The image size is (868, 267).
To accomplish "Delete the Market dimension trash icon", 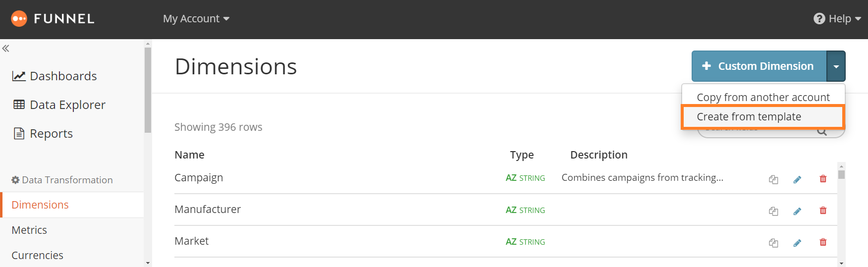I will [823, 242].
